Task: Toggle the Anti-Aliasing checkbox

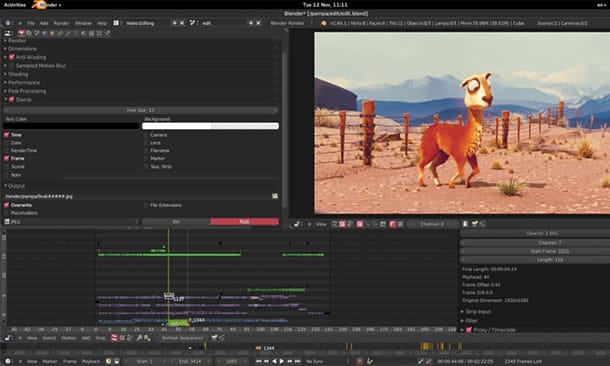Action: tap(12, 57)
